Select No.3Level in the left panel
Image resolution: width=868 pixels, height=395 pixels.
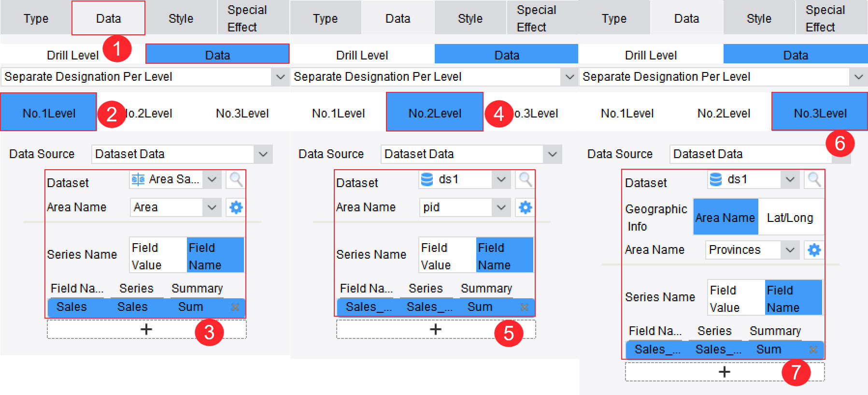[242, 113]
